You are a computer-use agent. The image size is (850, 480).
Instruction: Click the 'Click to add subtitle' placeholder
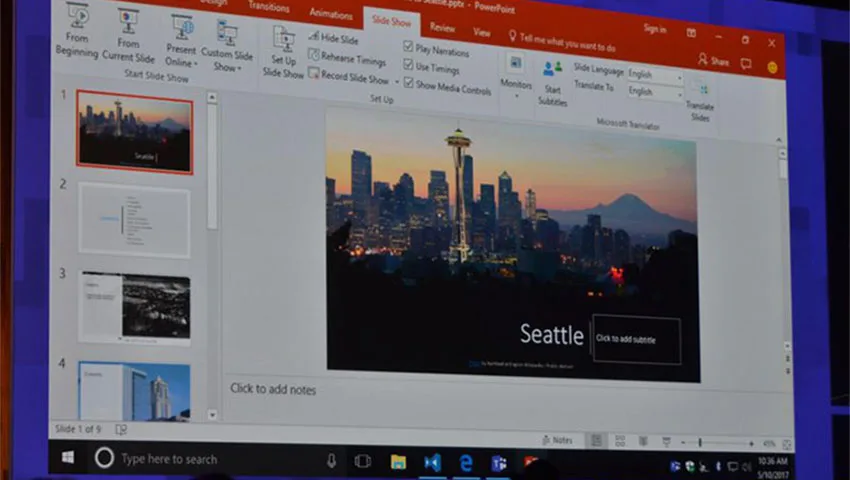click(636, 339)
